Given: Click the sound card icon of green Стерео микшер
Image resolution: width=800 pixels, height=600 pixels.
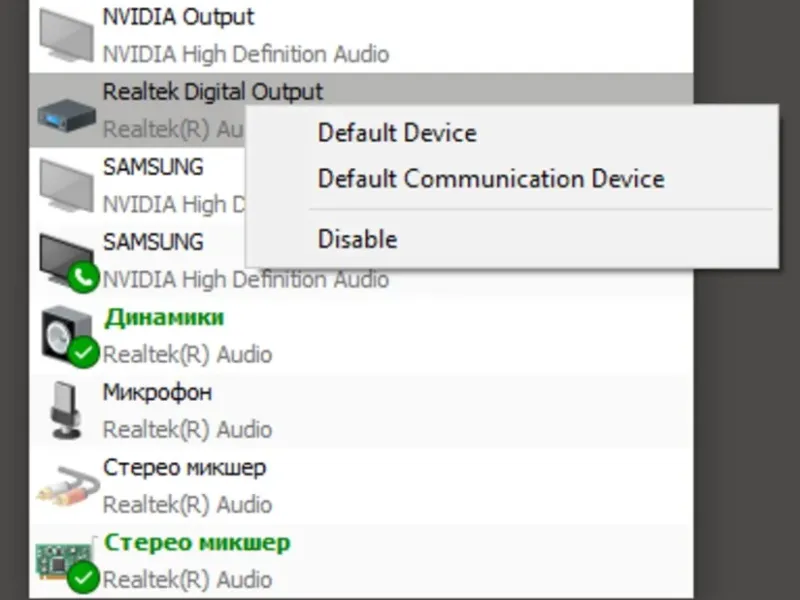Looking at the screenshot, I should point(64,560).
